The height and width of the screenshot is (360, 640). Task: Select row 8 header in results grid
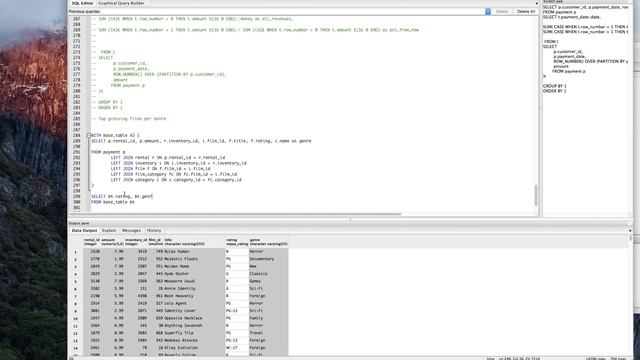point(76,304)
